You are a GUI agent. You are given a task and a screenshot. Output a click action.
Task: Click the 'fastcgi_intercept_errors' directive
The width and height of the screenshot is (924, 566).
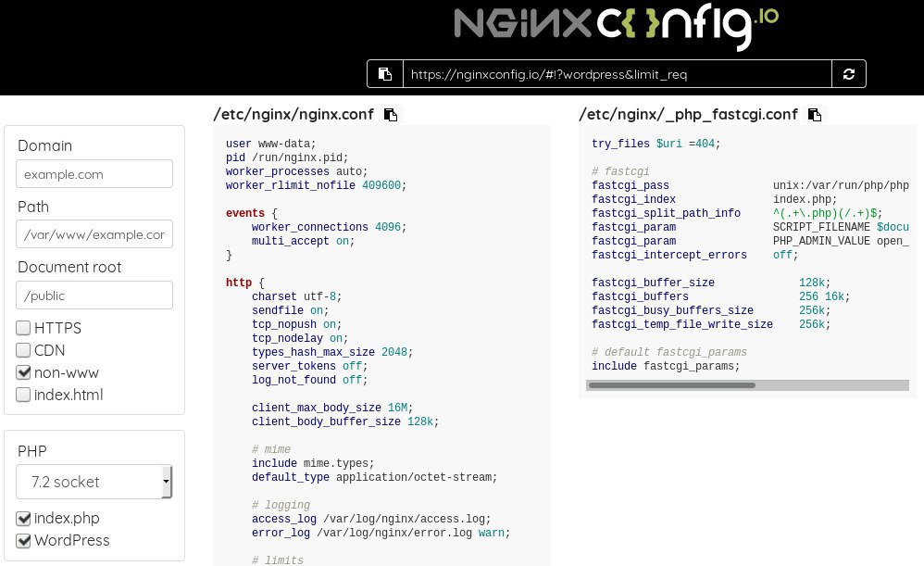tap(668, 255)
